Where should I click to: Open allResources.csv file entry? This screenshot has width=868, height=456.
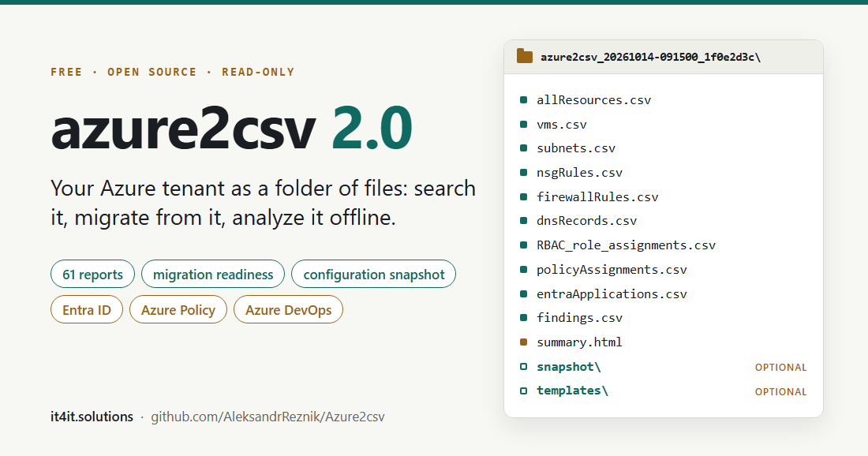click(593, 100)
